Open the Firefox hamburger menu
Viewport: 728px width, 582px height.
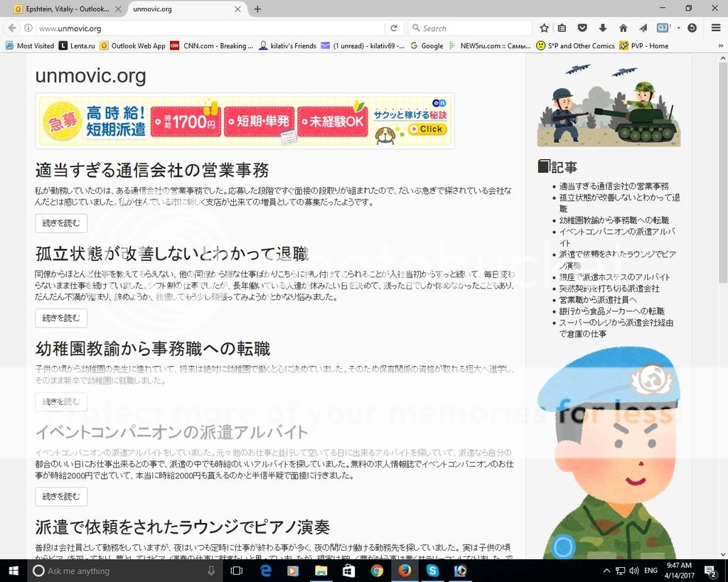pyautogui.click(x=716, y=28)
